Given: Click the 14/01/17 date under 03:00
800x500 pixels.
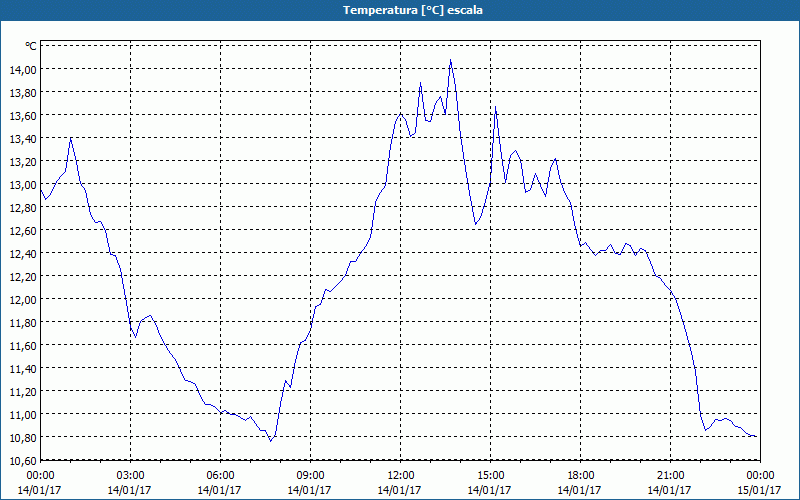Looking at the screenshot, I should coord(130,490).
